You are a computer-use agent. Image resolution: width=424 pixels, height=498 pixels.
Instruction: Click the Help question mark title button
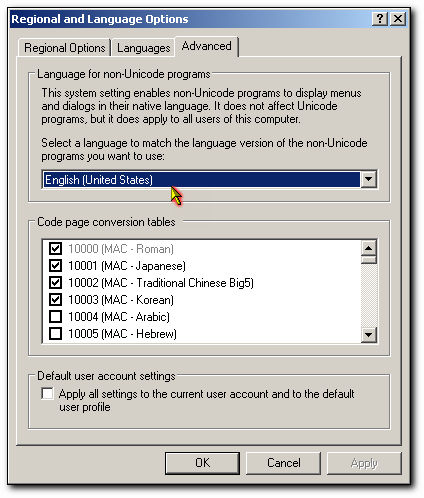pos(380,19)
